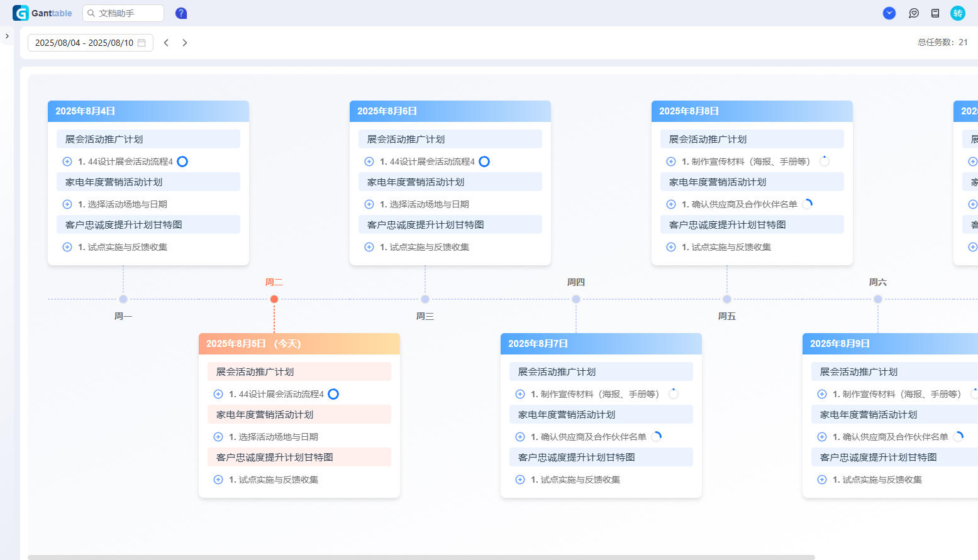This screenshot has width=978, height=560.
Task: Click progress ring of 44设计展会活动流程4 on August 6
Action: pos(484,162)
